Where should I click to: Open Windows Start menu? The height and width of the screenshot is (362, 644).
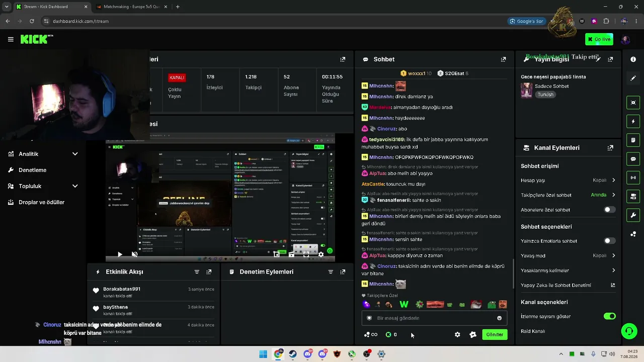263,354
